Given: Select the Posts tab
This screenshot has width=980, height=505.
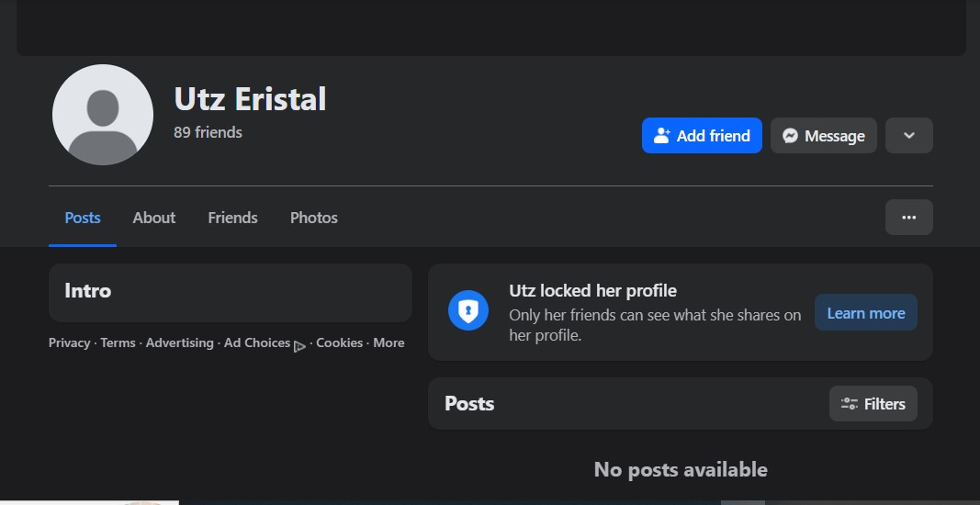Looking at the screenshot, I should [x=83, y=218].
